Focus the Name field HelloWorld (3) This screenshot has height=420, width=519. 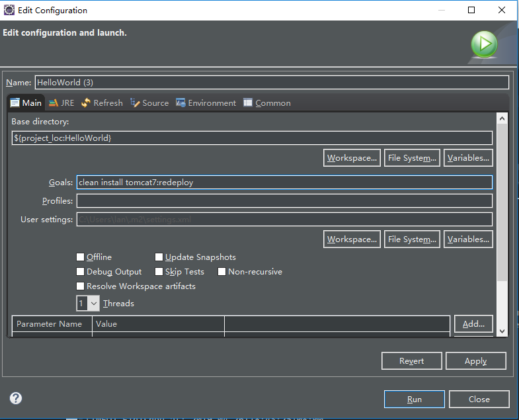(x=272, y=83)
